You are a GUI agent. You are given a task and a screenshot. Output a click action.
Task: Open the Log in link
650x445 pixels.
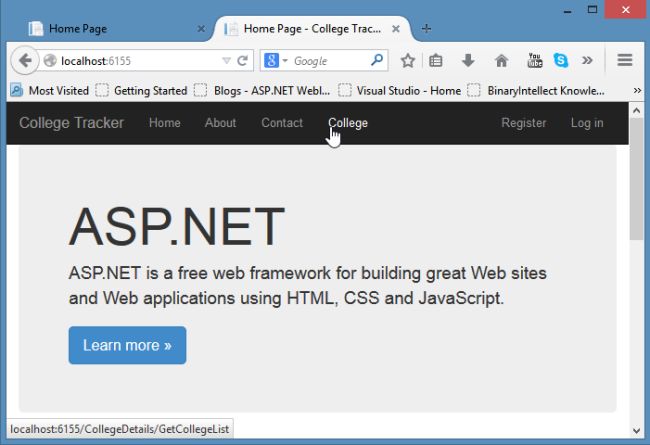tap(587, 123)
